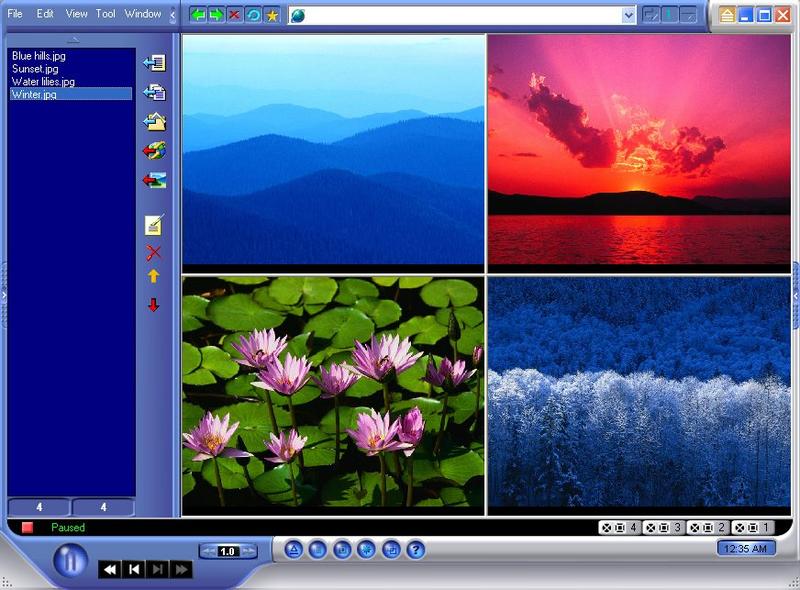800x590 pixels.
Task: Click the yellow star Favorites icon
Action: (x=272, y=15)
